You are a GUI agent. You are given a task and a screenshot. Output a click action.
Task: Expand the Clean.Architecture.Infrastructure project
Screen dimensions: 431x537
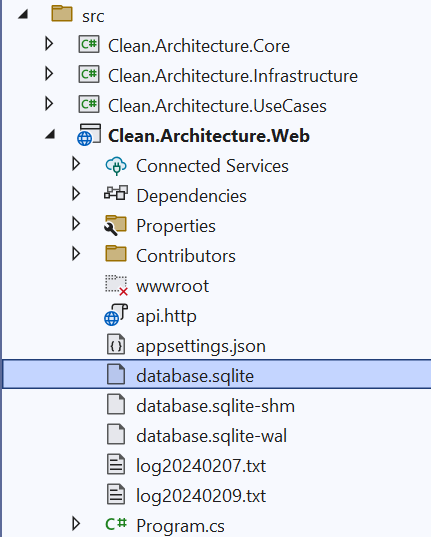(49, 74)
